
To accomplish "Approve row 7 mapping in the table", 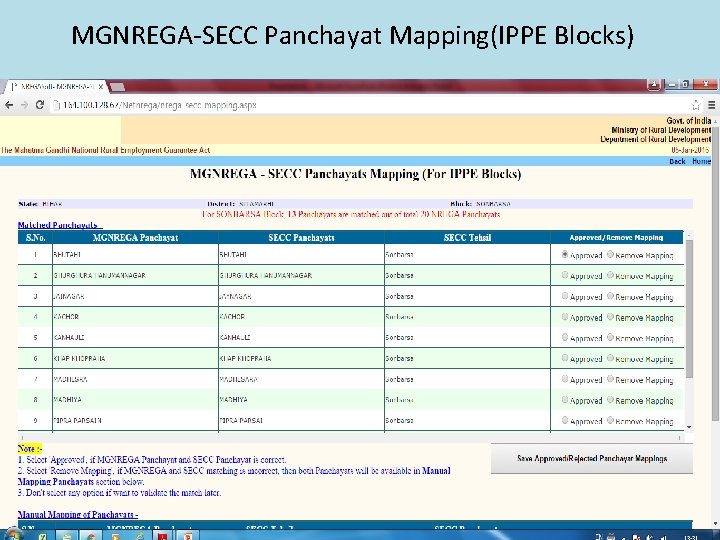I will coord(565,379).
